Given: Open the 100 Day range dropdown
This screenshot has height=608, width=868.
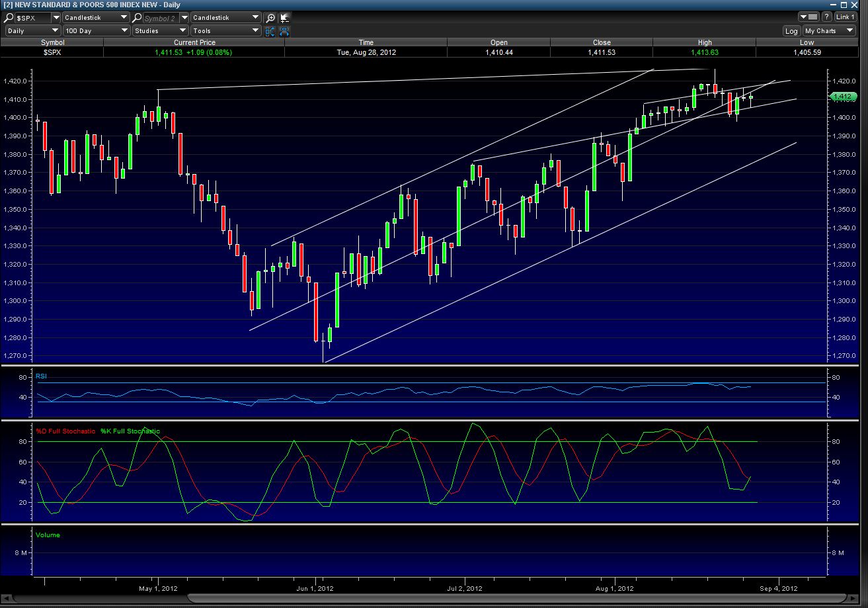Looking at the screenshot, I should pos(97,30).
